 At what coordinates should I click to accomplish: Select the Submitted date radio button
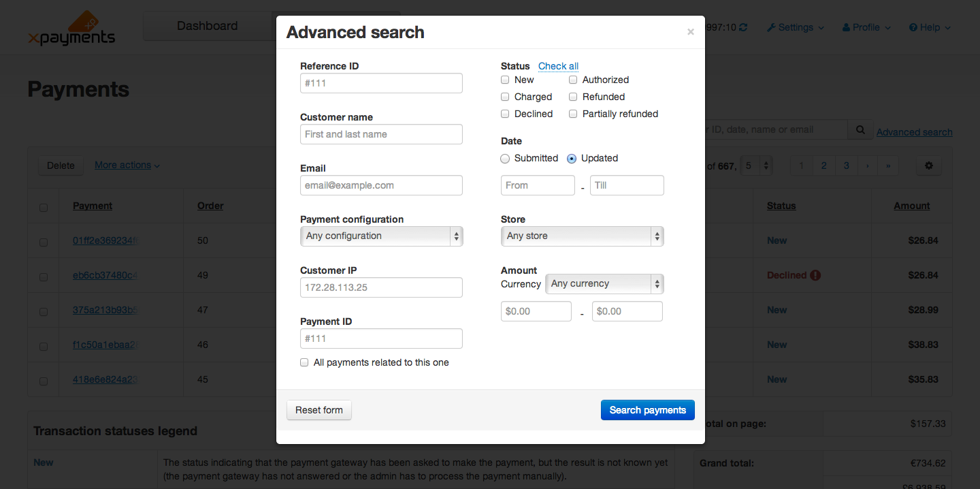505,158
